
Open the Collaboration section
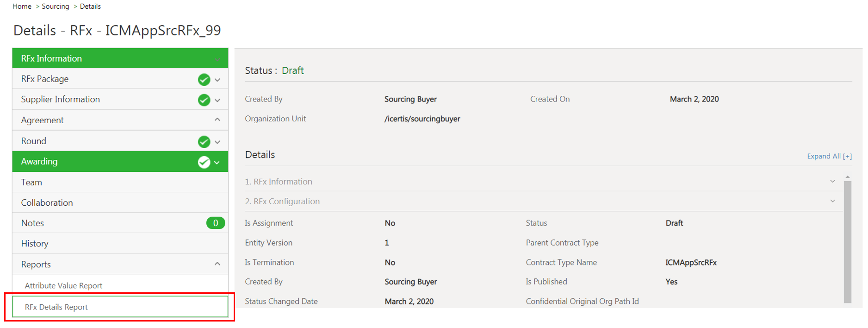[x=47, y=203]
